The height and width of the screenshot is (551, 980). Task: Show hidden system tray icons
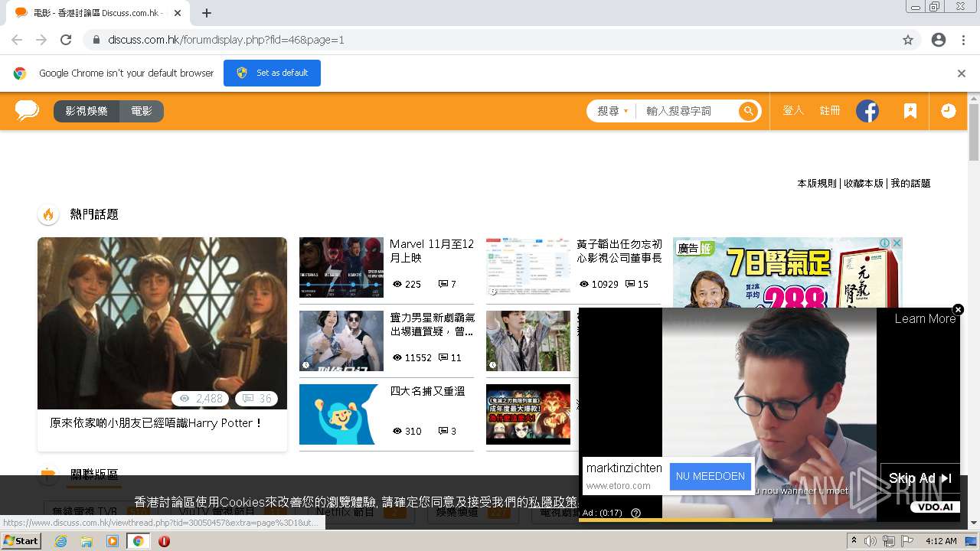click(x=854, y=541)
